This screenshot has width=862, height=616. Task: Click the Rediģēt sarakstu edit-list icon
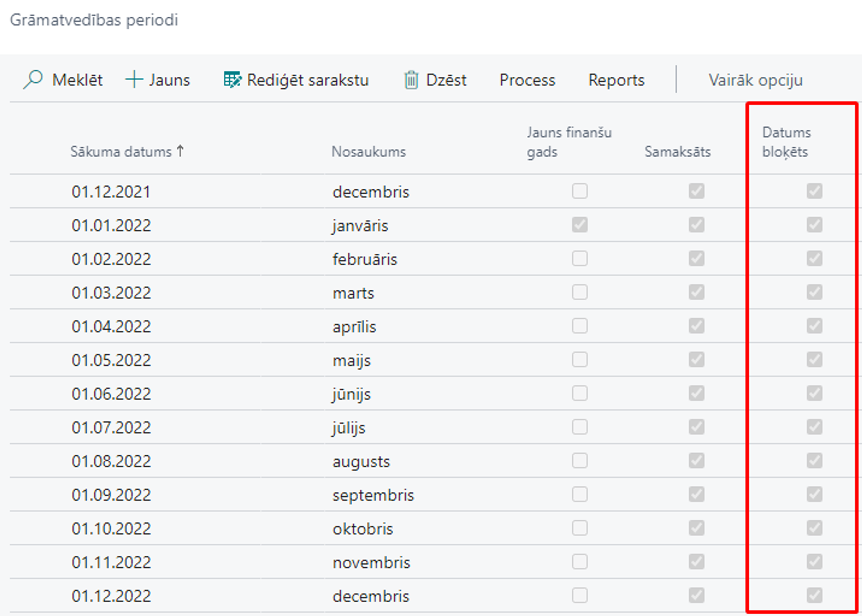point(232,80)
